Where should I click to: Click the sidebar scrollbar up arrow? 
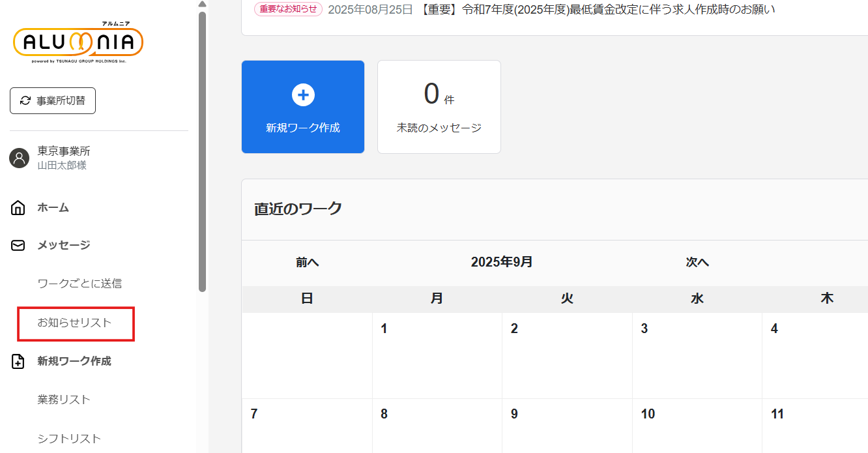[202, 4]
